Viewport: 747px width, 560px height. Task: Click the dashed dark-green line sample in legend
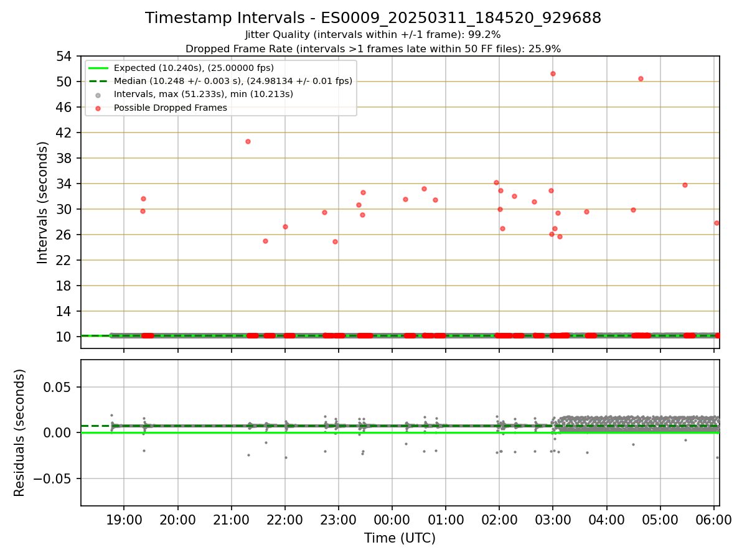point(98,81)
